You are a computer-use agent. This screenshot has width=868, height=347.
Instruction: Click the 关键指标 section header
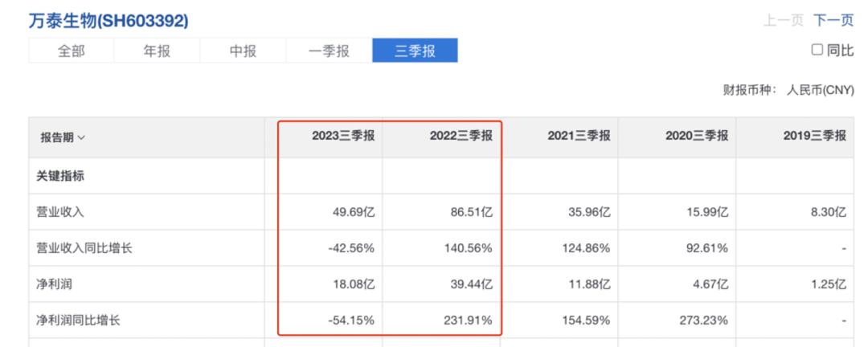point(63,176)
